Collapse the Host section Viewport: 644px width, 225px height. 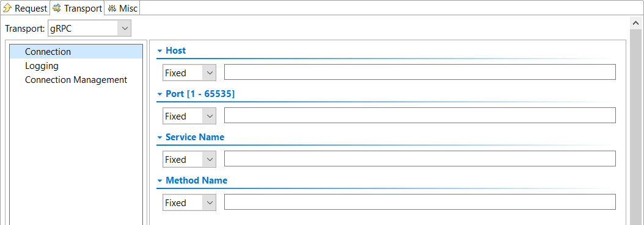click(x=160, y=51)
